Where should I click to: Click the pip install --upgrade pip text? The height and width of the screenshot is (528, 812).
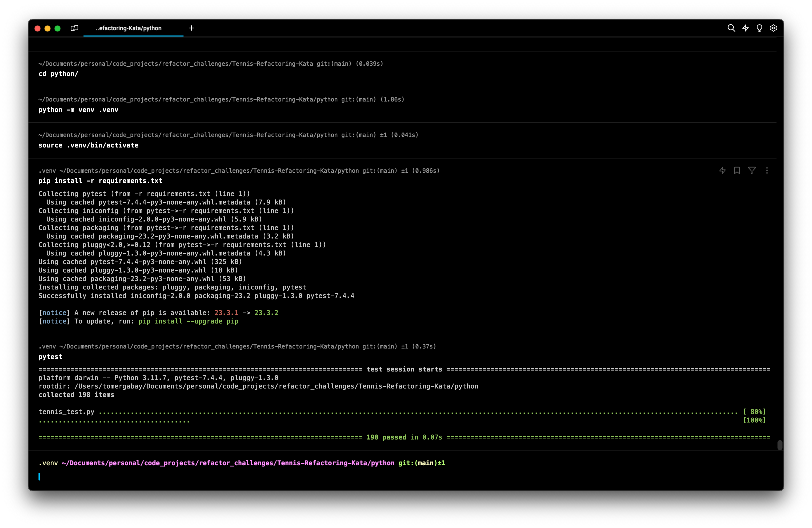point(188,321)
